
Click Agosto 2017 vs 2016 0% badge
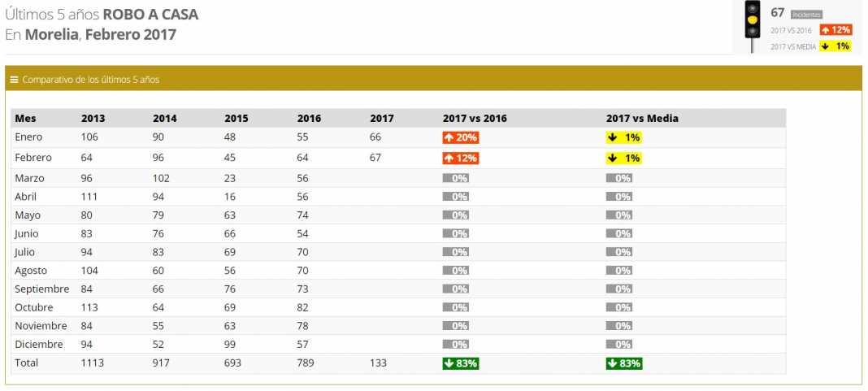click(x=456, y=270)
